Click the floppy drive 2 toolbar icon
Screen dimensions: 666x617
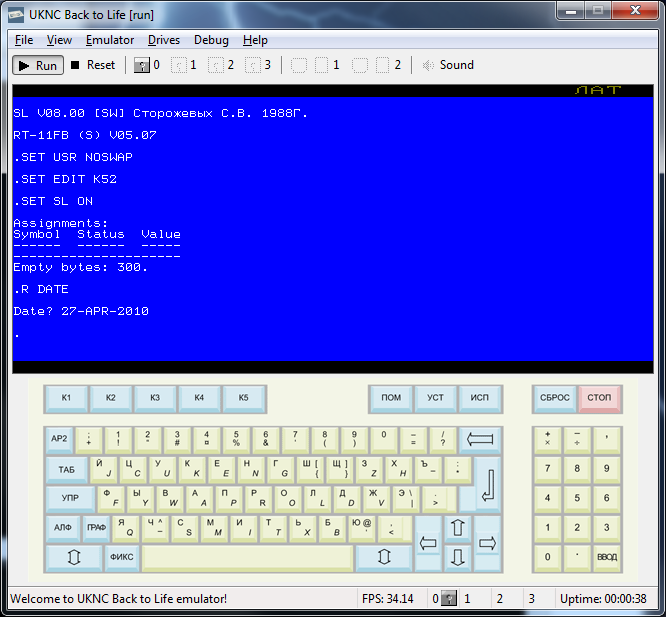216,65
